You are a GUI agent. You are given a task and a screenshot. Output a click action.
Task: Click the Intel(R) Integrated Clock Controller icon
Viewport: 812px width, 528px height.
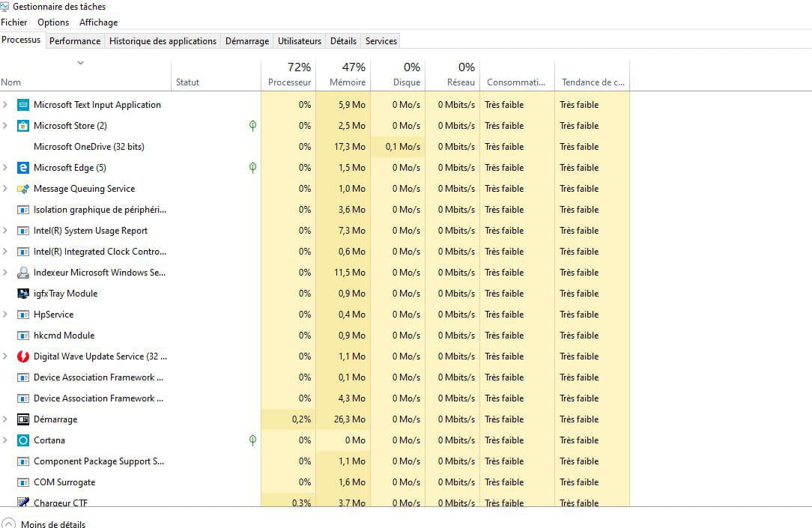pos(22,252)
